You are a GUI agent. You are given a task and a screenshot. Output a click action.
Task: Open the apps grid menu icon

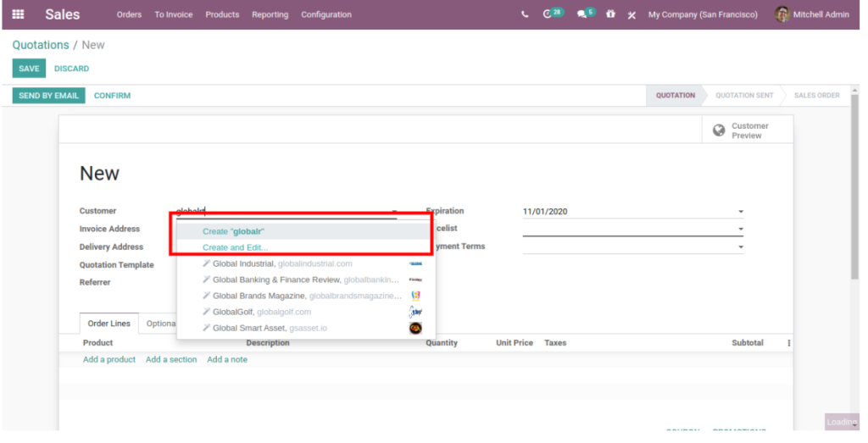click(18, 14)
